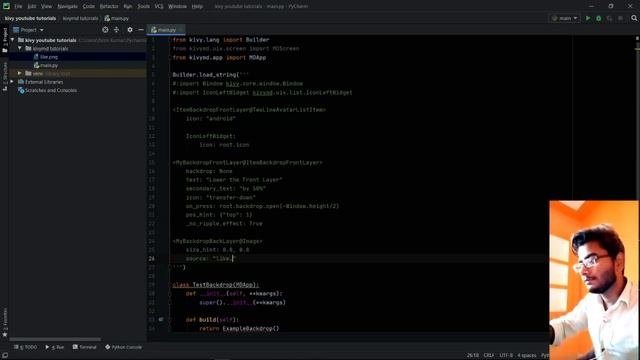Open the Code menu
The image size is (640, 360).
[89, 7]
